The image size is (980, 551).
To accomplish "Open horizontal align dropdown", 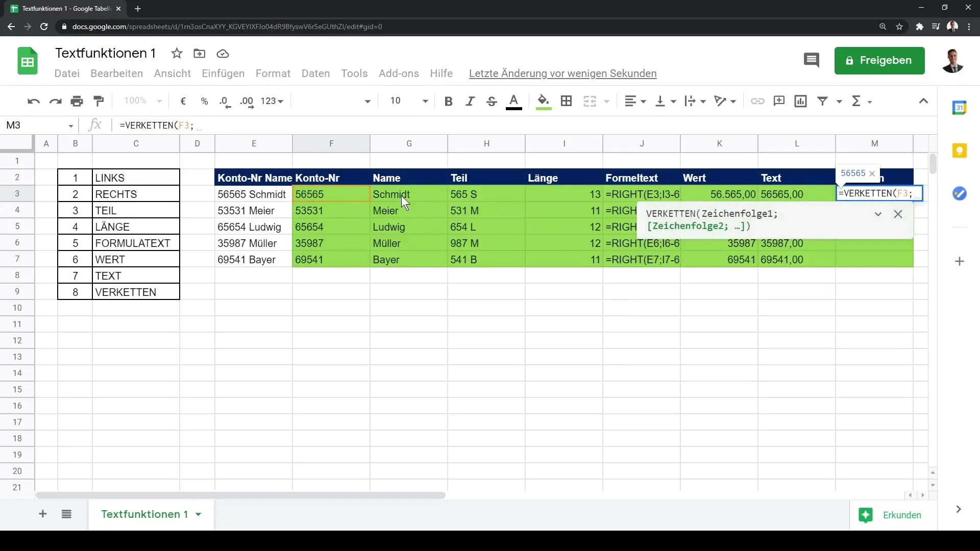I will (x=635, y=101).
